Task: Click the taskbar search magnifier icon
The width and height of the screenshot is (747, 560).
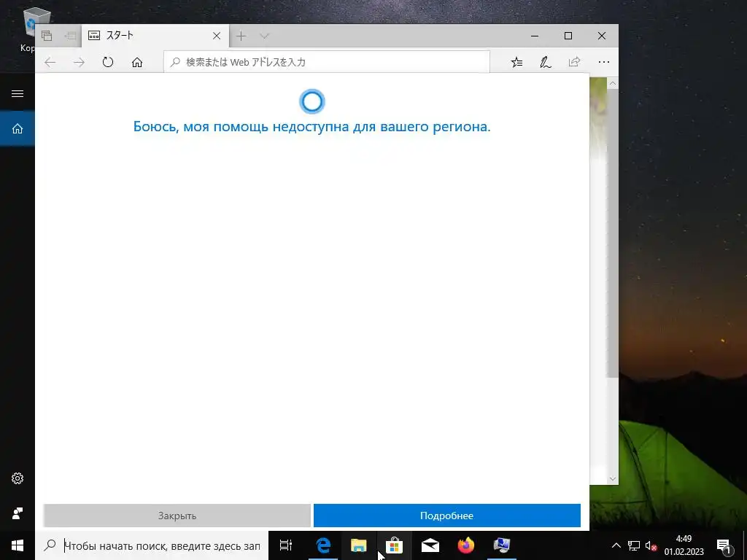Action: point(50,545)
